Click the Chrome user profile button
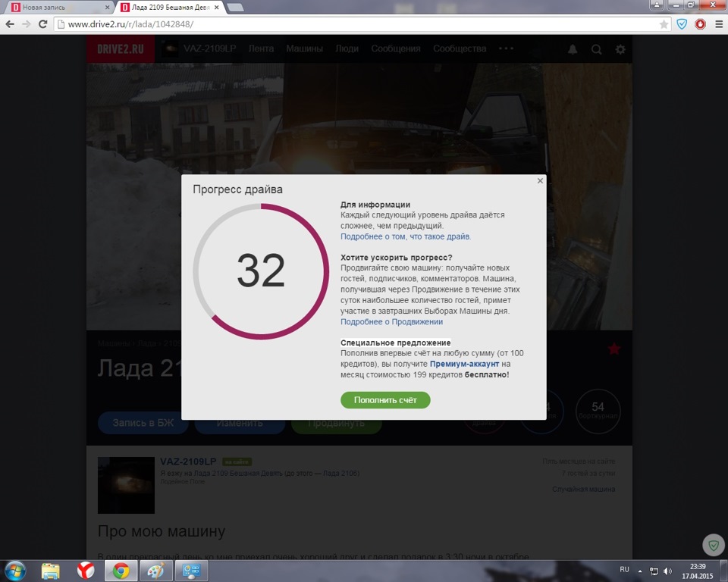Screen dimensions: 728x582 click(x=656, y=5)
